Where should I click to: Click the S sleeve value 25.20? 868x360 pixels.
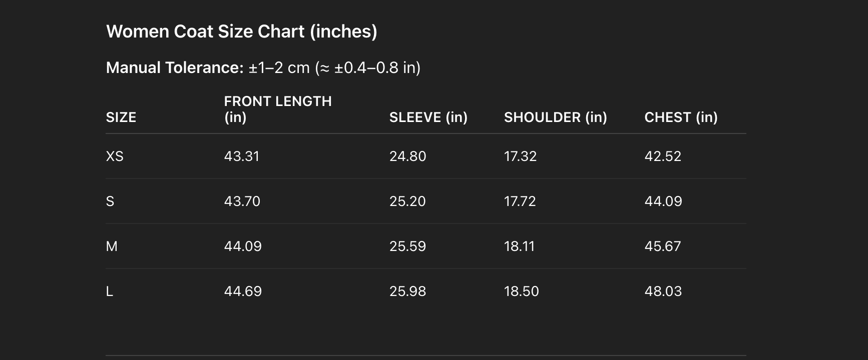click(407, 201)
